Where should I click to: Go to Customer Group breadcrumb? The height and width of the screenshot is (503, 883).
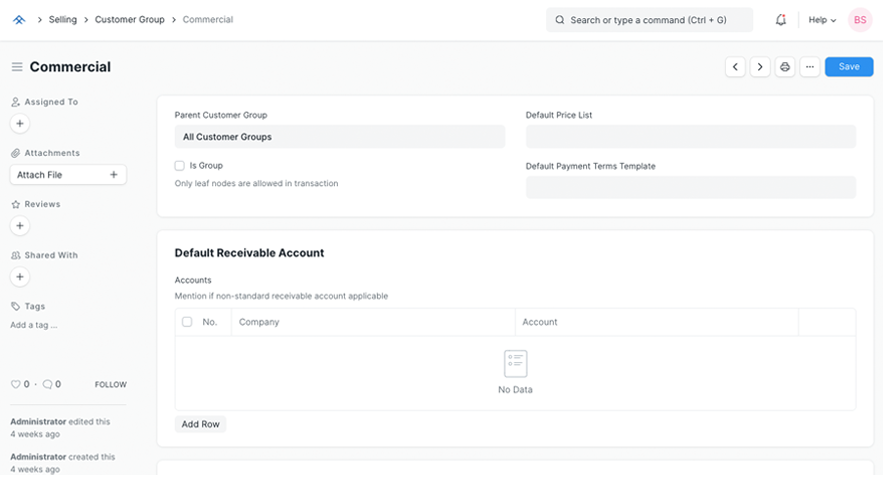click(x=129, y=20)
